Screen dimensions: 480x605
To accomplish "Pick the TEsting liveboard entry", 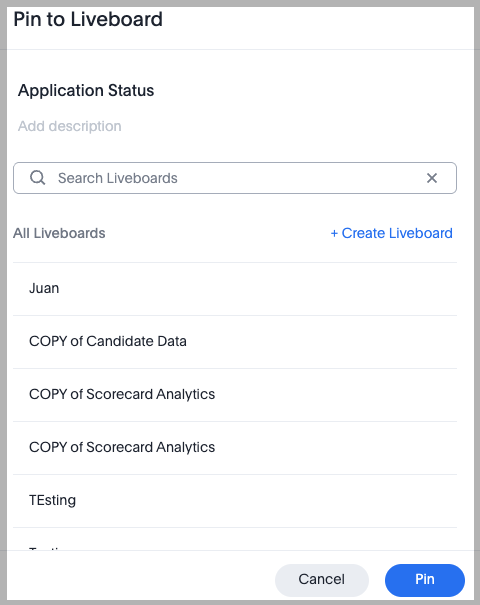I will pyautogui.click(x=235, y=500).
